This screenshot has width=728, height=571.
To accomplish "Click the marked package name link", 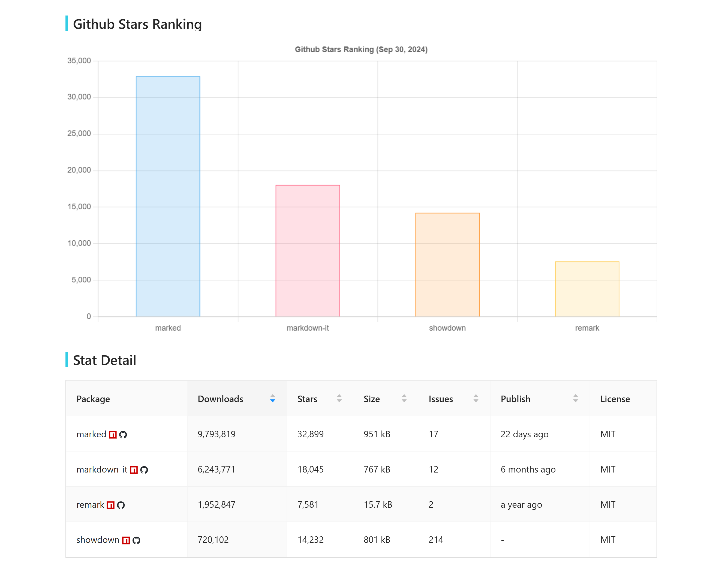I will point(91,434).
